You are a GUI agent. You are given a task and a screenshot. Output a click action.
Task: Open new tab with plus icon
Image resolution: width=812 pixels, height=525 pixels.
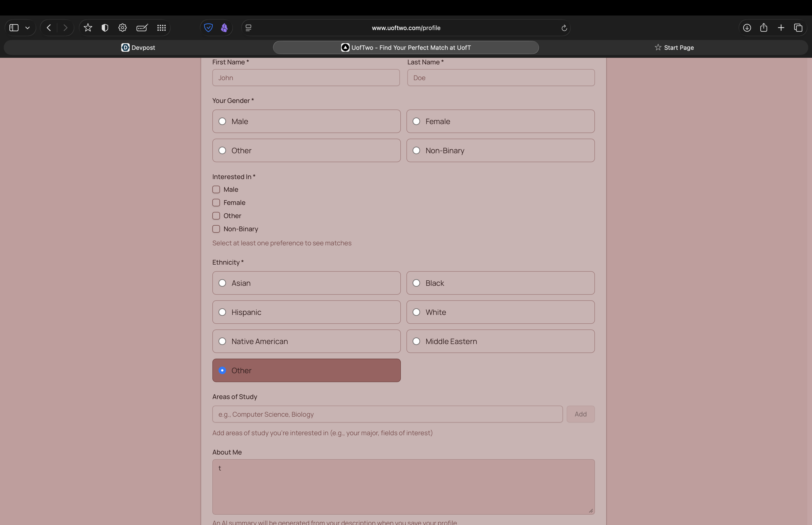point(781,28)
